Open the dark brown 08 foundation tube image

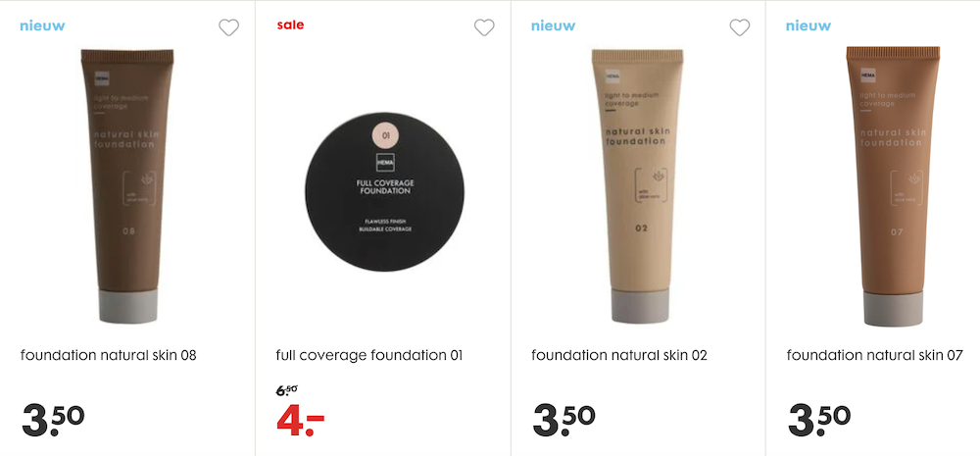(126, 186)
